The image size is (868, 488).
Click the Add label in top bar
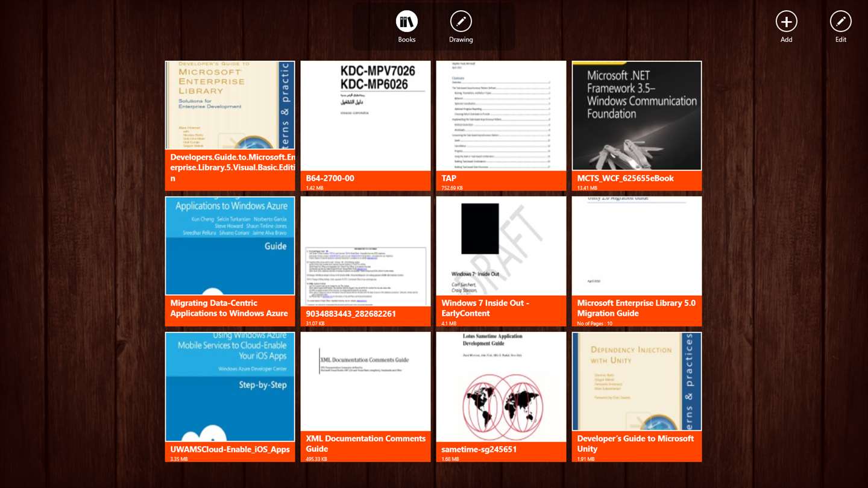click(x=787, y=40)
